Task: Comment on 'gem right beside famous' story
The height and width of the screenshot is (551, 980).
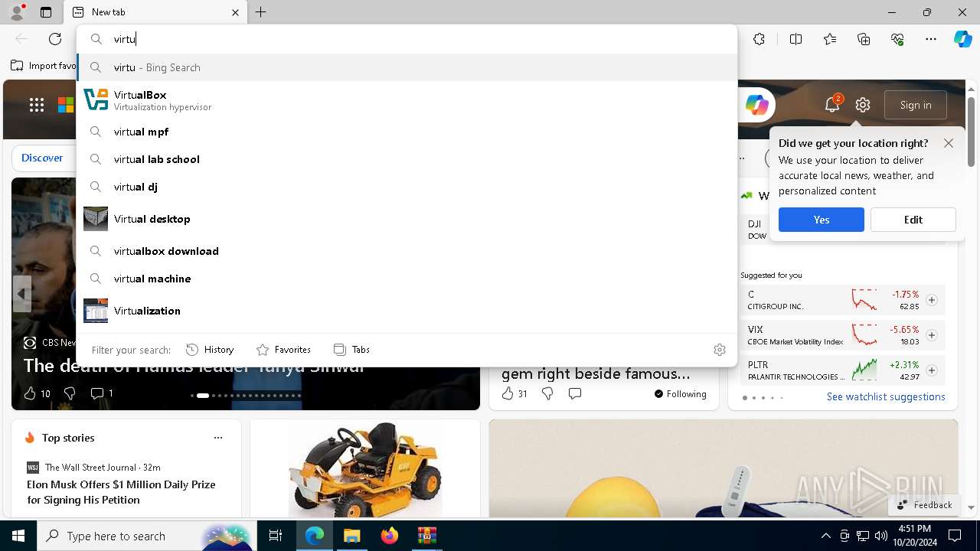Action: click(x=575, y=393)
